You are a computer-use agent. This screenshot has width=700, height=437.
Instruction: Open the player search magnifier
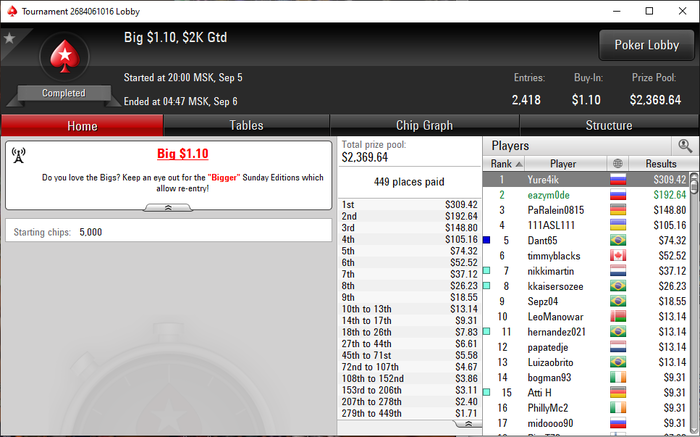pos(685,146)
